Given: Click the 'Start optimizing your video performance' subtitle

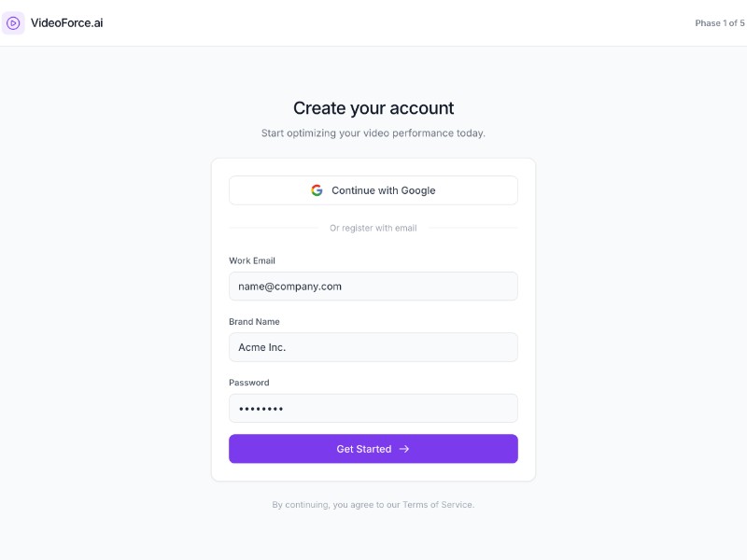Looking at the screenshot, I should pyautogui.click(x=373, y=133).
